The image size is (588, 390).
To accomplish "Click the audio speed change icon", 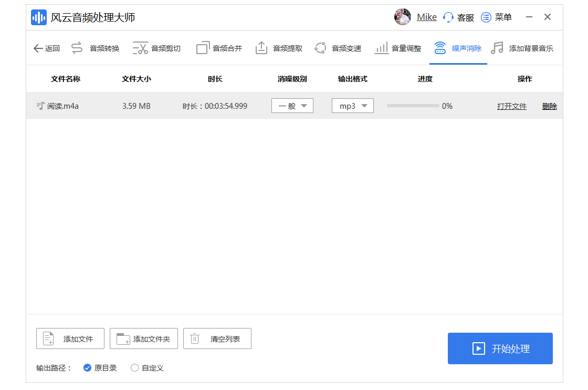I will point(320,48).
